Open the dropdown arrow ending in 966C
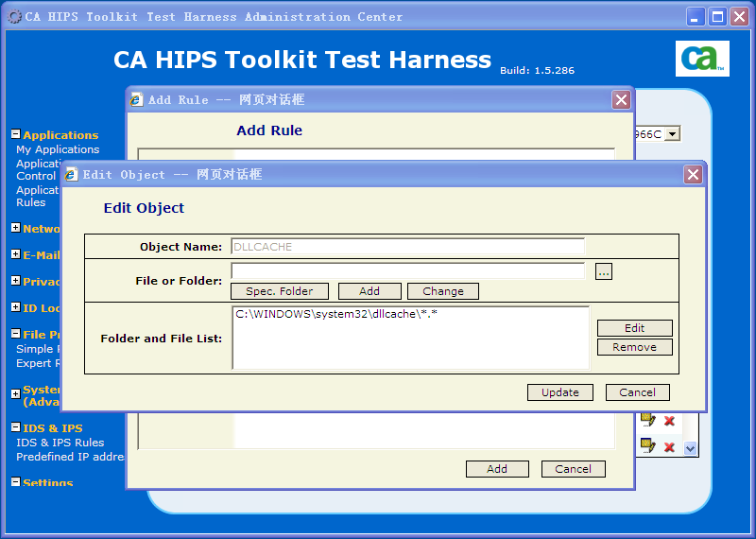 click(672, 133)
